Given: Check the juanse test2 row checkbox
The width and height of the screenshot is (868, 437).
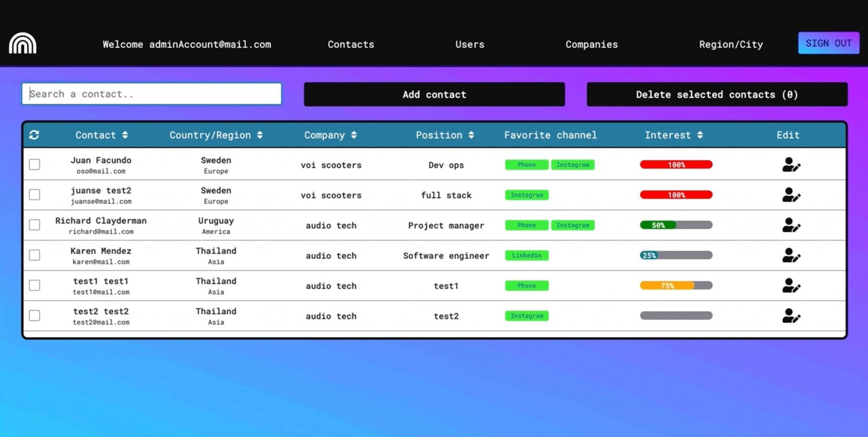Looking at the screenshot, I should tap(35, 195).
